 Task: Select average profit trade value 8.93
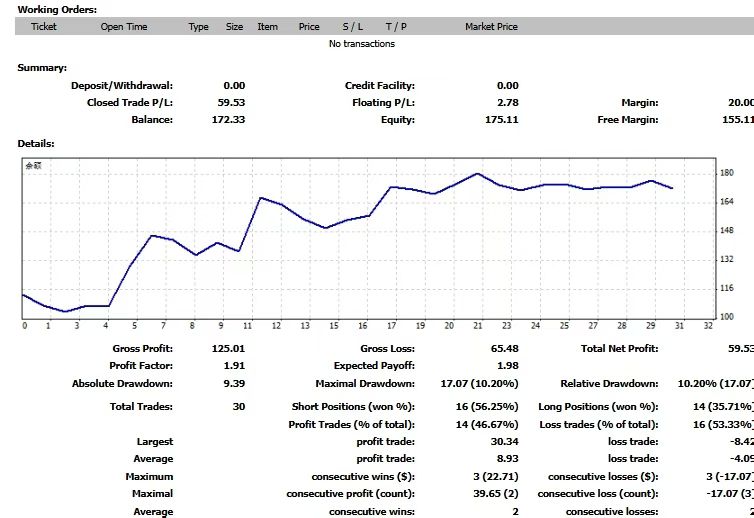click(x=508, y=459)
